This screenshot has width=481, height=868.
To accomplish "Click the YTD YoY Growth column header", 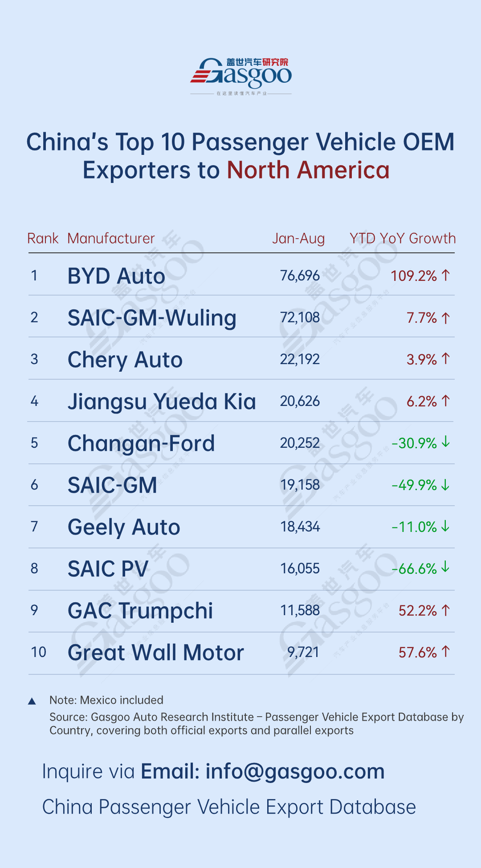I will (403, 239).
